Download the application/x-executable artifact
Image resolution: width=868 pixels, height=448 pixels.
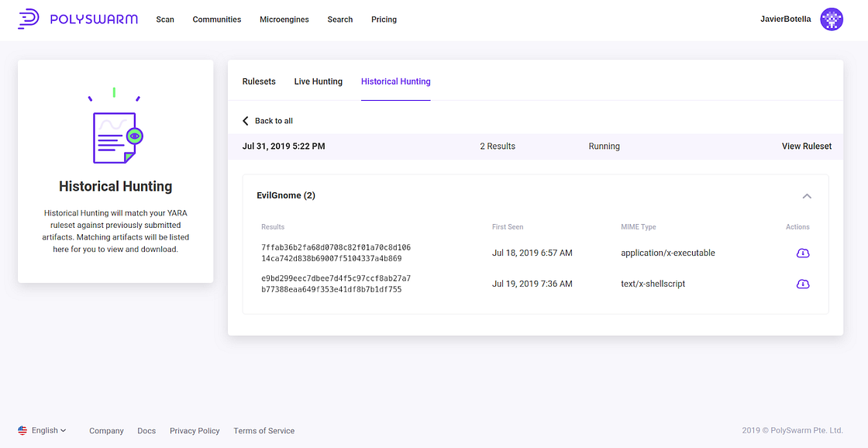803,253
